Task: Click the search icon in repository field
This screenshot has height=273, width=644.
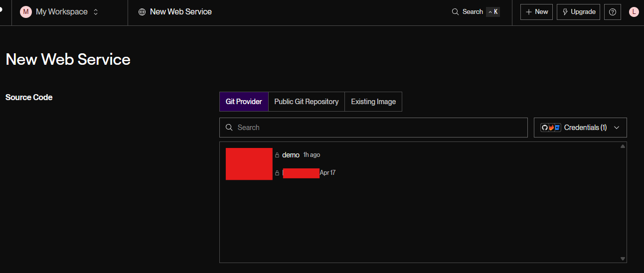Action: click(x=229, y=128)
